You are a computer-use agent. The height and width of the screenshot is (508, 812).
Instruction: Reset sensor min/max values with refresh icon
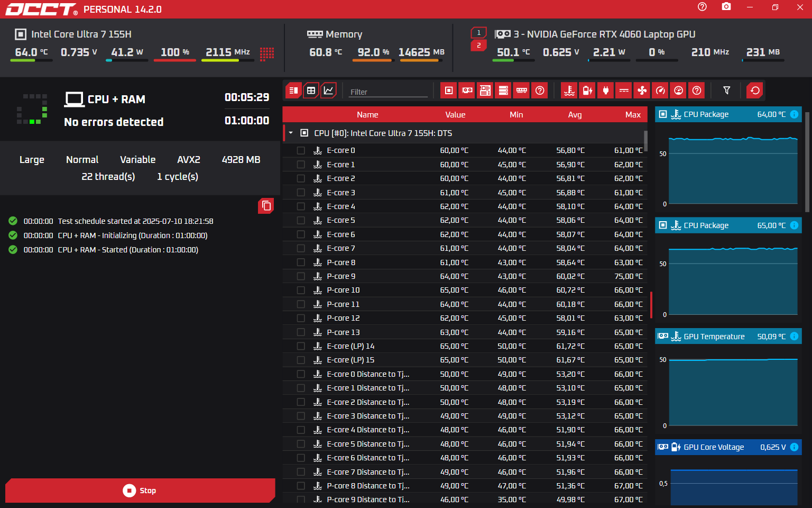point(755,90)
